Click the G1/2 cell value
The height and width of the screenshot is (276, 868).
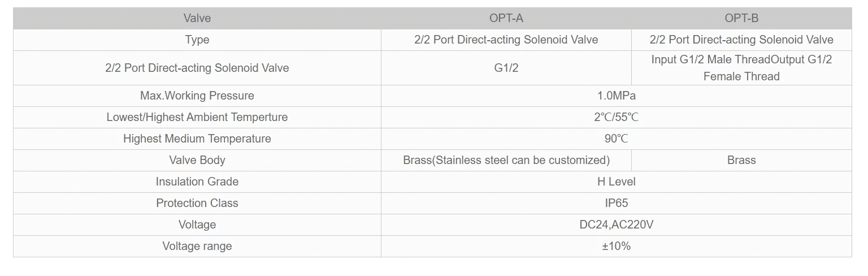(506, 68)
